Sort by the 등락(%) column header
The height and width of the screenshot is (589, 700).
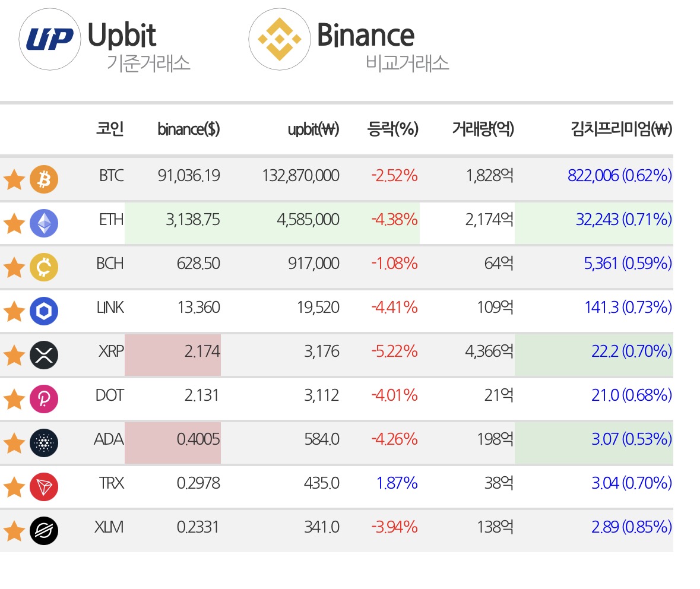[x=392, y=129]
